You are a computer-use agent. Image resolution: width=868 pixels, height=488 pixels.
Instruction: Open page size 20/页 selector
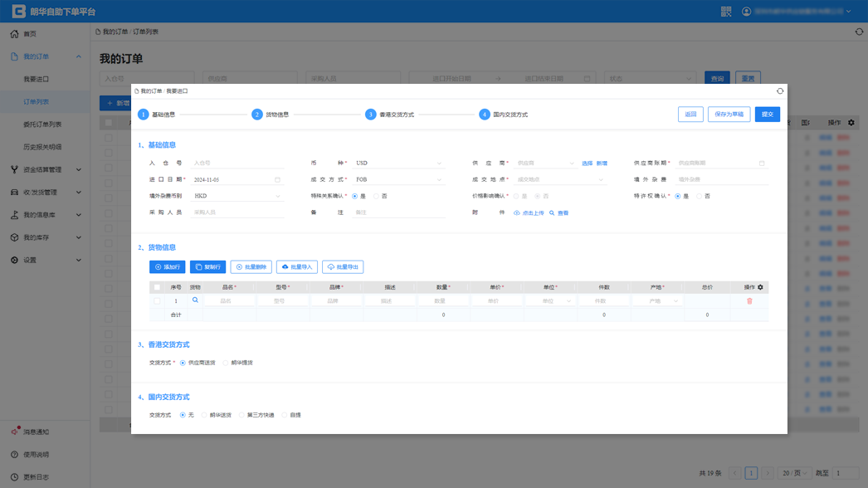click(x=794, y=473)
